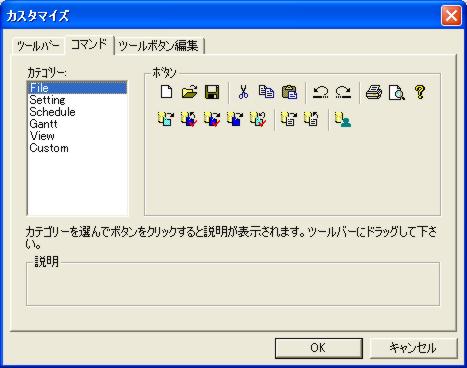The image size is (467, 368).
Task: Click the yellow Help question mark icon
Action: 420,92
